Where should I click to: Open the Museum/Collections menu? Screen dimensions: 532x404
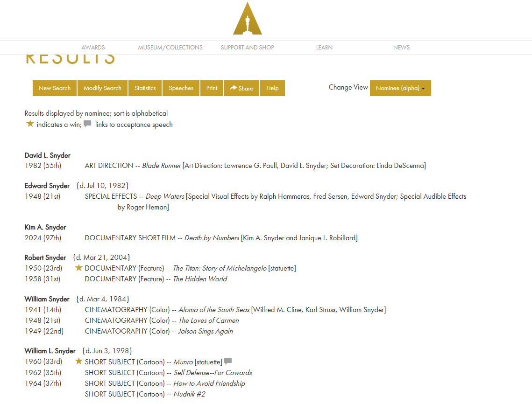click(x=170, y=48)
